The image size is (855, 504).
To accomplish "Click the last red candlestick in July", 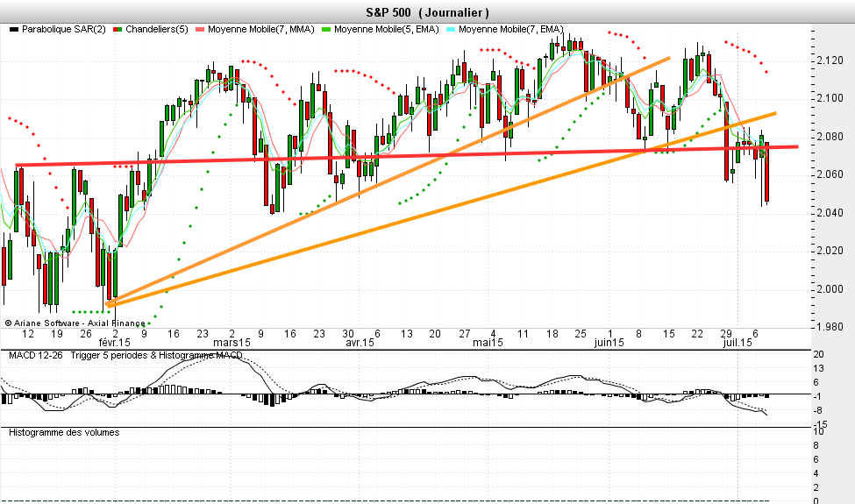I will pos(767,172).
